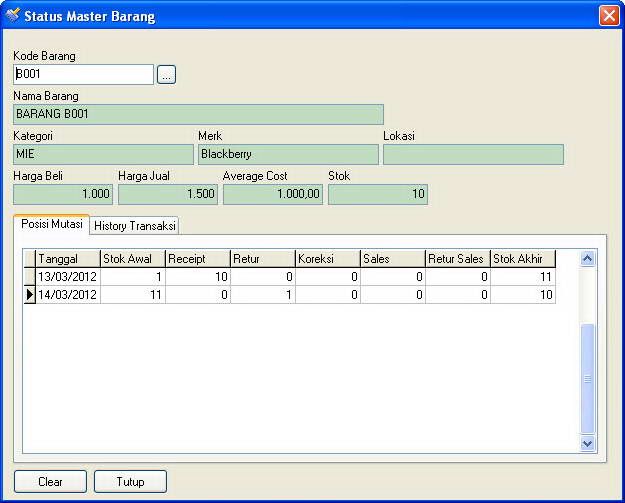The height and width of the screenshot is (503, 625).
Task: Click the Retur column header
Action: pyautogui.click(x=263, y=259)
